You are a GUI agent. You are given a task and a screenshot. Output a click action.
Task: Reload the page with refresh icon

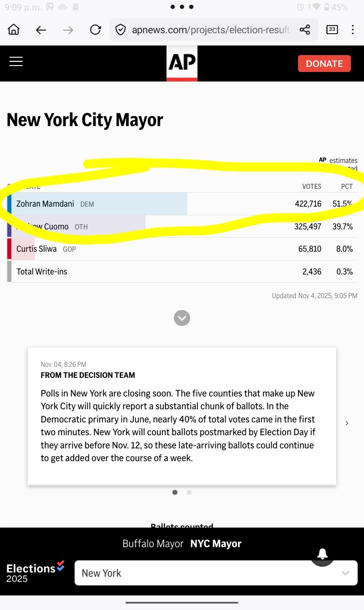point(95,30)
